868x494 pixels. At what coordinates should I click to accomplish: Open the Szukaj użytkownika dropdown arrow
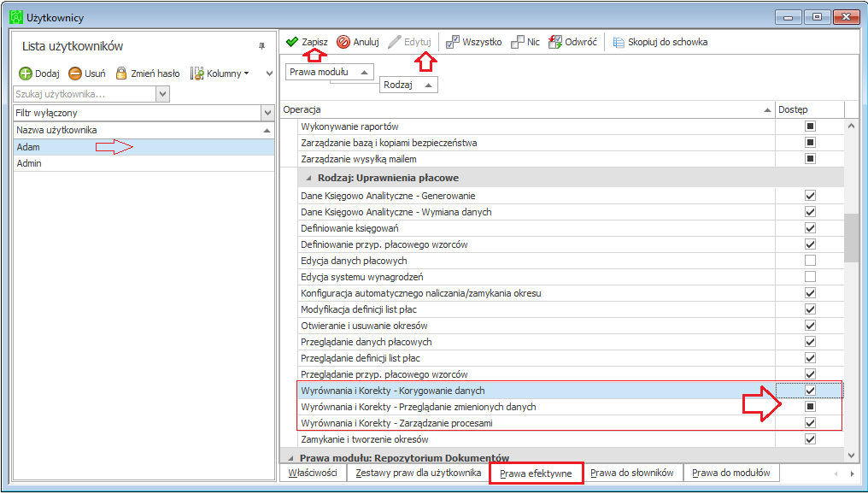coord(162,94)
